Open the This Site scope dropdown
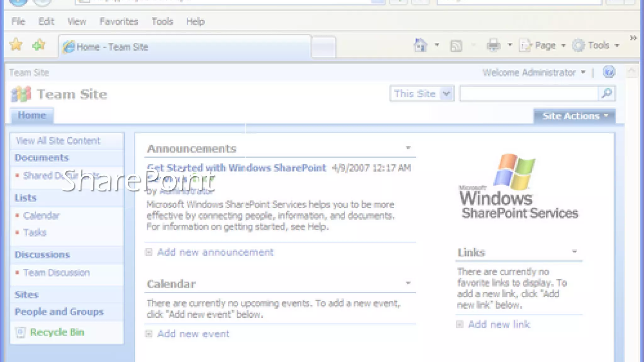The image size is (644, 362). (x=422, y=94)
